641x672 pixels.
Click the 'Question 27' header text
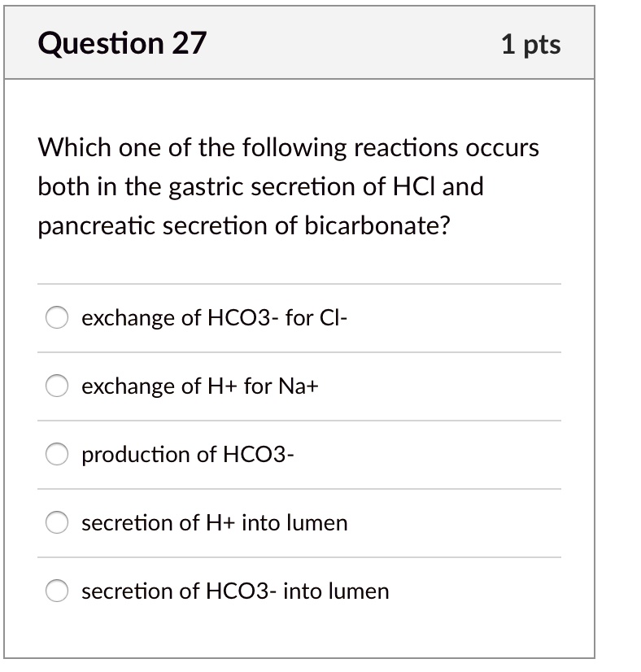pos(124,43)
